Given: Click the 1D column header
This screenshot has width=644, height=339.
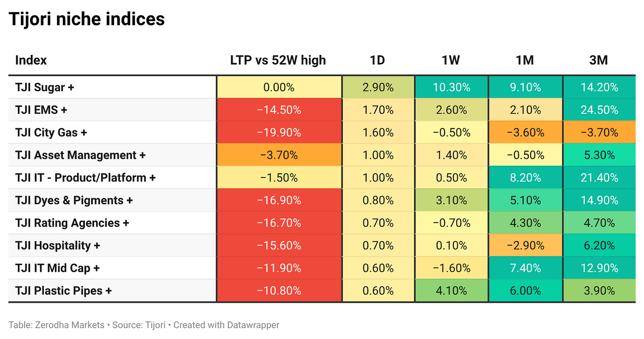Looking at the screenshot, I should tap(378, 60).
